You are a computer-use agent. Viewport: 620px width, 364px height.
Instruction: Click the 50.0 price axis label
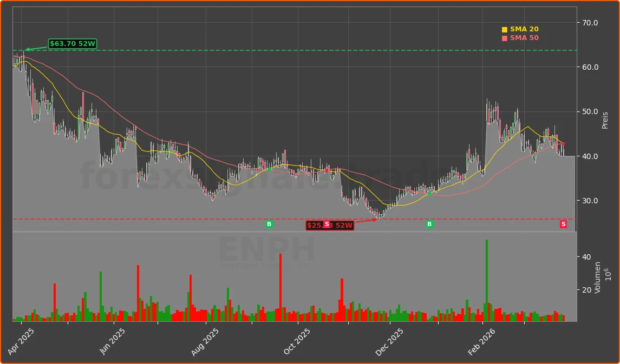pyautogui.click(x=590, y=112)
